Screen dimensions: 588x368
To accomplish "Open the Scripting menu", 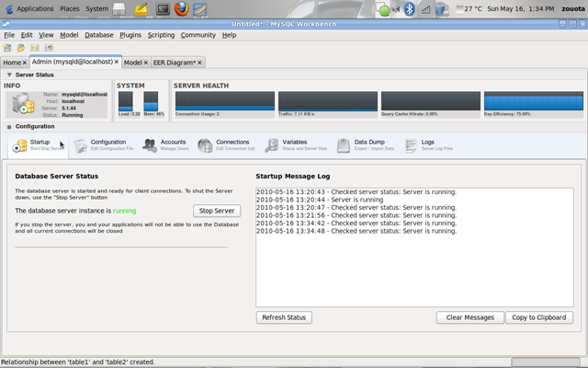I will click(162, 35).
